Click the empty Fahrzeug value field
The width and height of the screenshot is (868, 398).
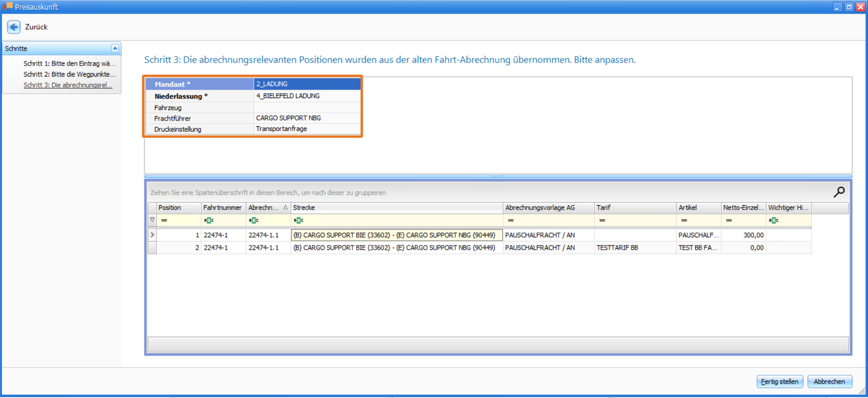tap(307, 107)
